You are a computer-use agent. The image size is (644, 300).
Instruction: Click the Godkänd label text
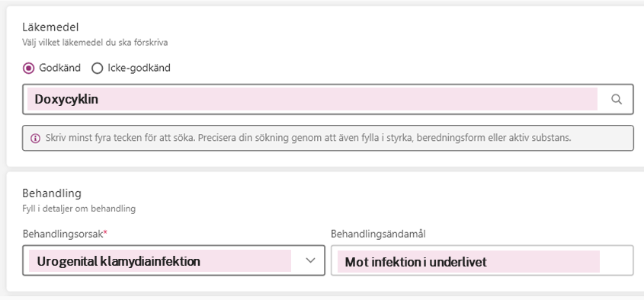click(x=59, y=68)
